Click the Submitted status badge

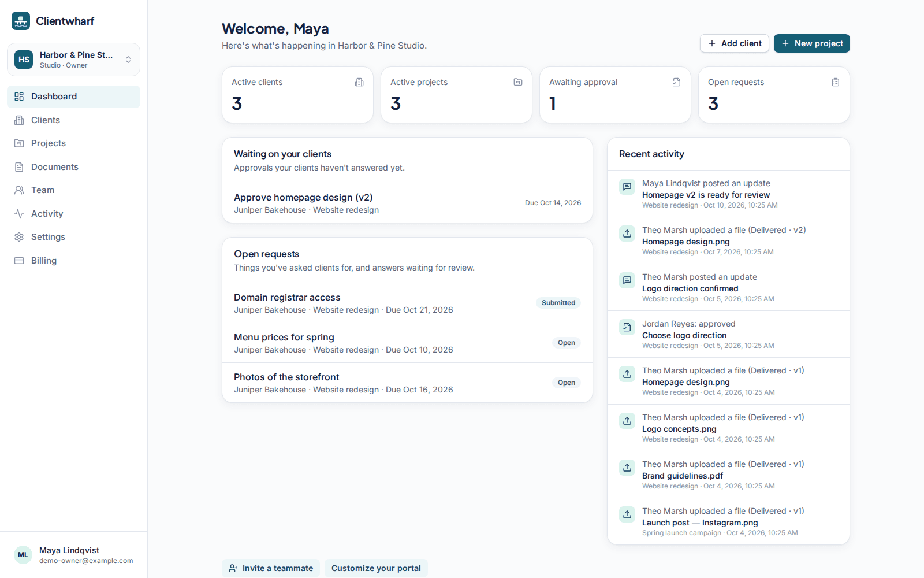(558, 303)
